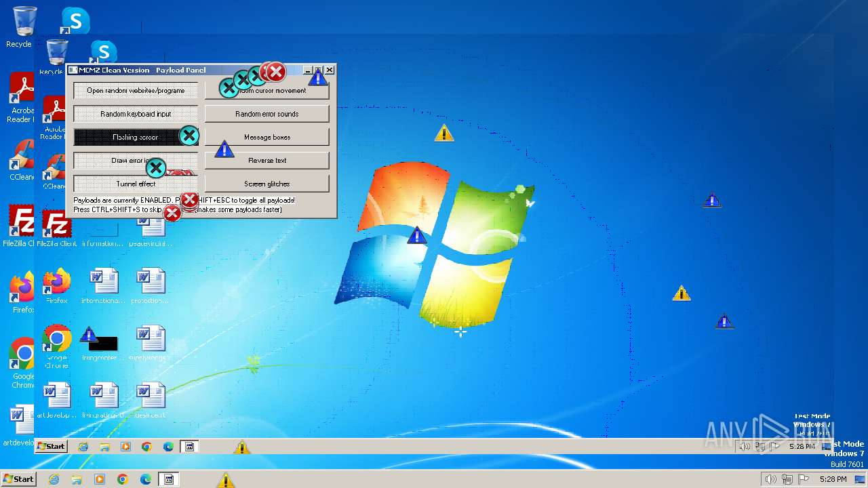Image resolution: width=868 pixels, height=488 pixels.
Task: Click the 5:28 PM clock in outer tray
Action: click(833, 479)
